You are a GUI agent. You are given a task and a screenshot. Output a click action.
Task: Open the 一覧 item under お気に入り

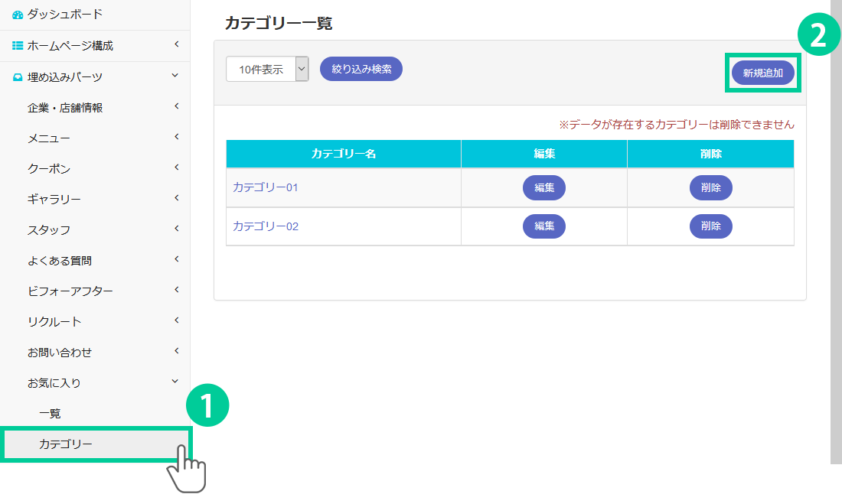pos(51,414)
